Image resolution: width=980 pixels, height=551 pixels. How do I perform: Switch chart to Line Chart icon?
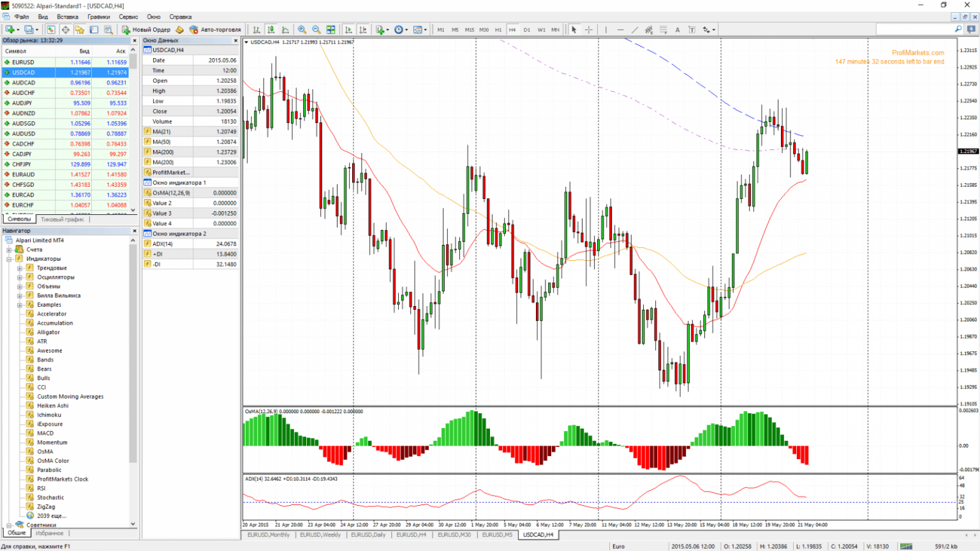tap(285, 29)
